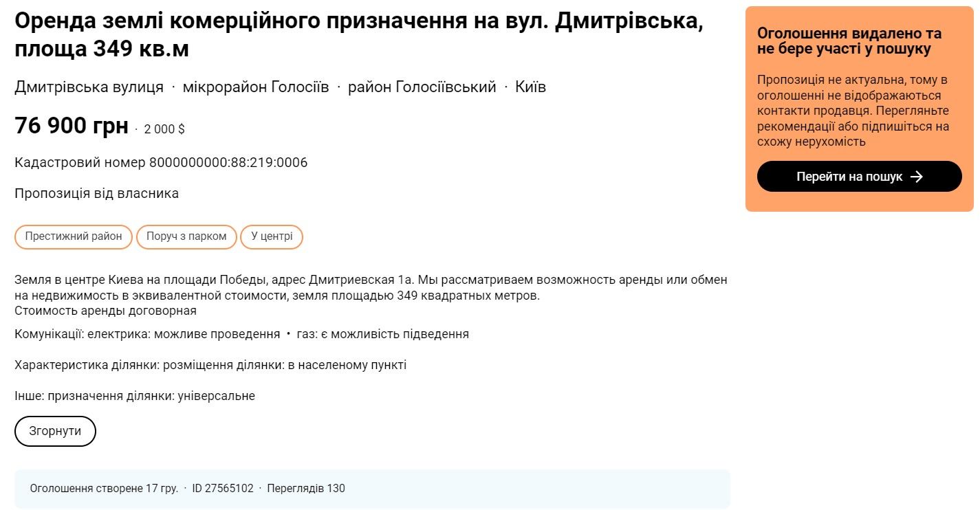The width and height of the screenshot is (980, 510).
Task: Click Пропозиція від власника label
Action: click(96, 193)
